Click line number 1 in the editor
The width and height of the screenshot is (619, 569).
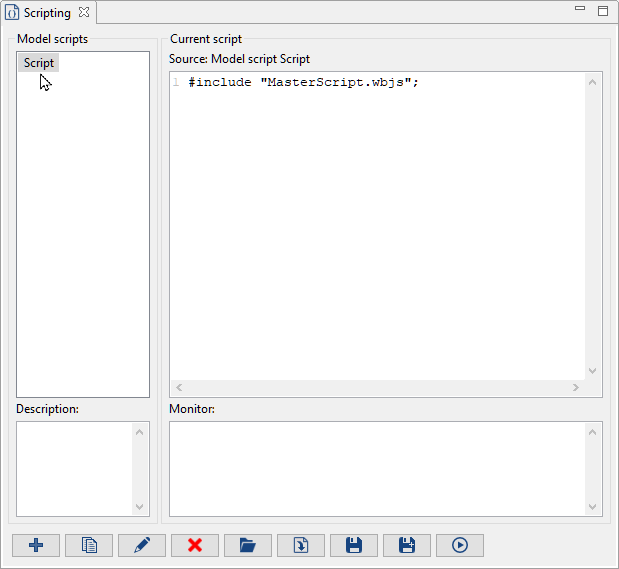pos(176,82)
